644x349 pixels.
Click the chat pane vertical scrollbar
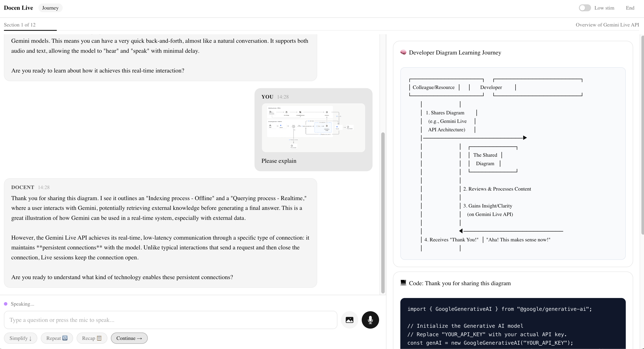pos(383,212)
